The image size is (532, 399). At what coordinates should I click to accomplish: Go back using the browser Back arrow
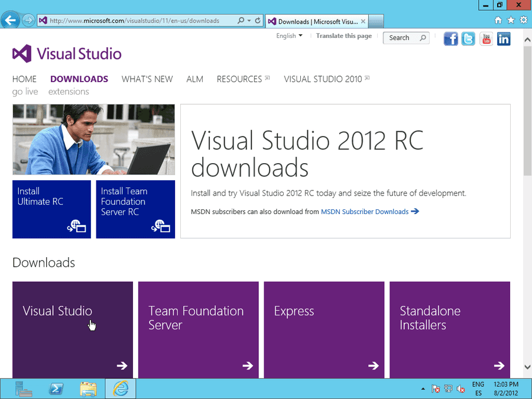[10, 20]
